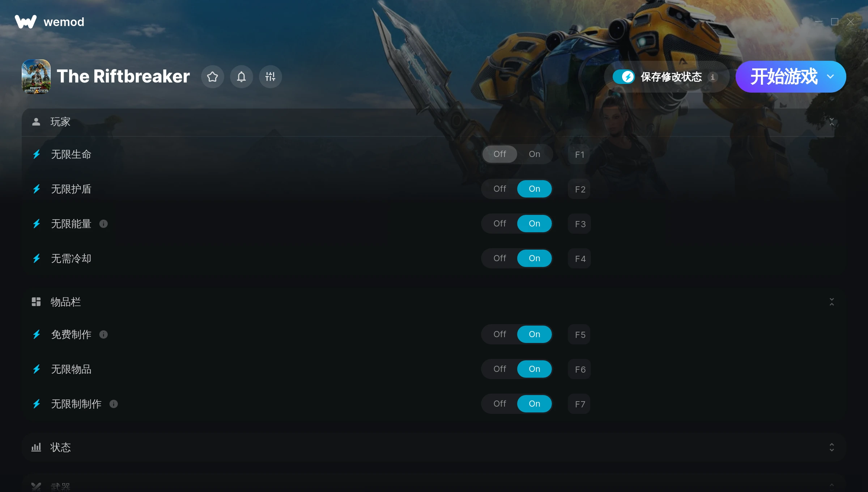Click the info icon beside 无限制制作
Screen dimensions: 868x492
114,404
